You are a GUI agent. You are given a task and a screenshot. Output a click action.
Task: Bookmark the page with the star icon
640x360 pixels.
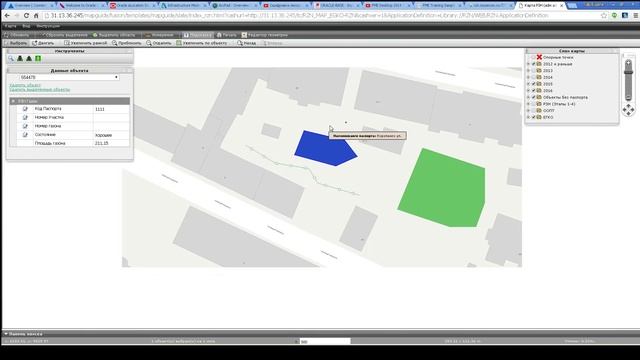point(604,16)
